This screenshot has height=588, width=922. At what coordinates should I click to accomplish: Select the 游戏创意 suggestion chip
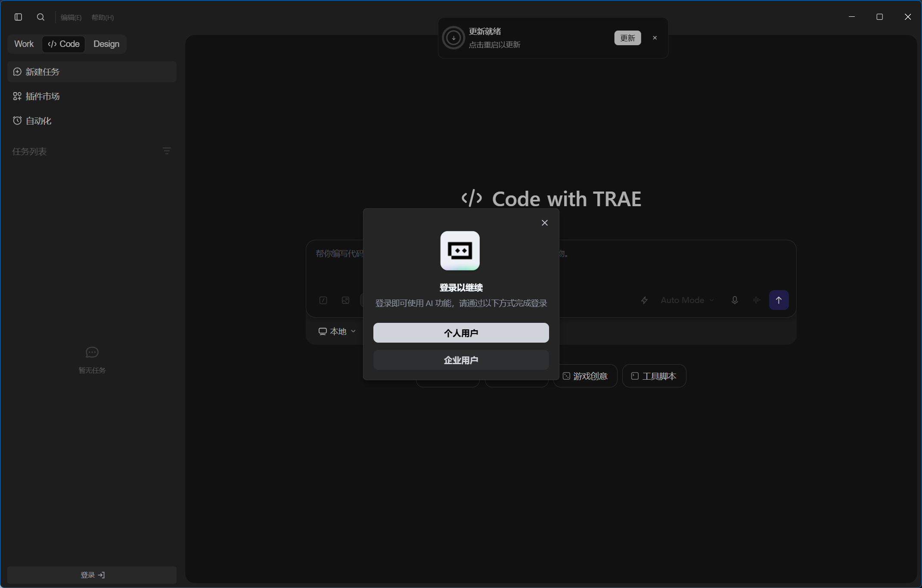click(x=585, y=376)
